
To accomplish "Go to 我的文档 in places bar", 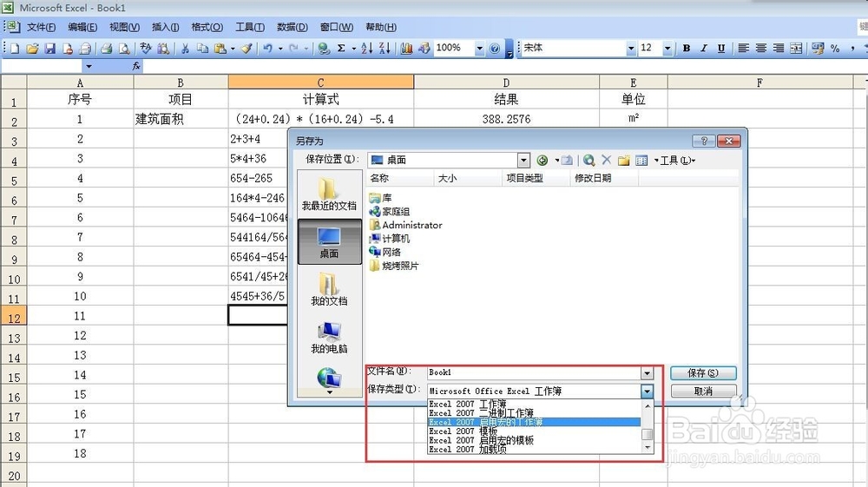I will coord(329,290).
